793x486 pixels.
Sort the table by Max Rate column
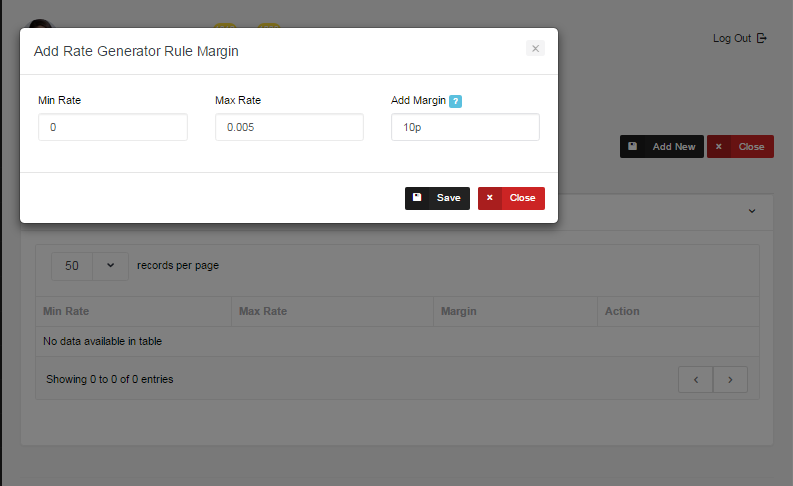332,311
